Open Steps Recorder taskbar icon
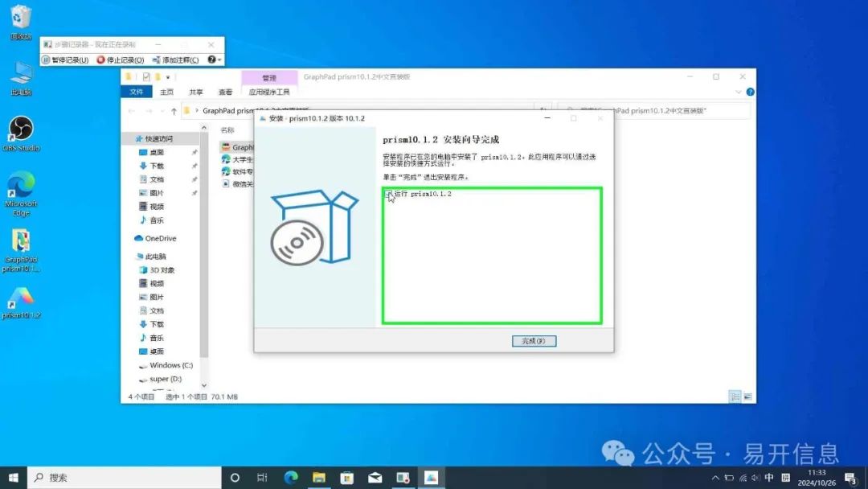The width and height of the screenshot is (868, 489). tap(403, 478)
